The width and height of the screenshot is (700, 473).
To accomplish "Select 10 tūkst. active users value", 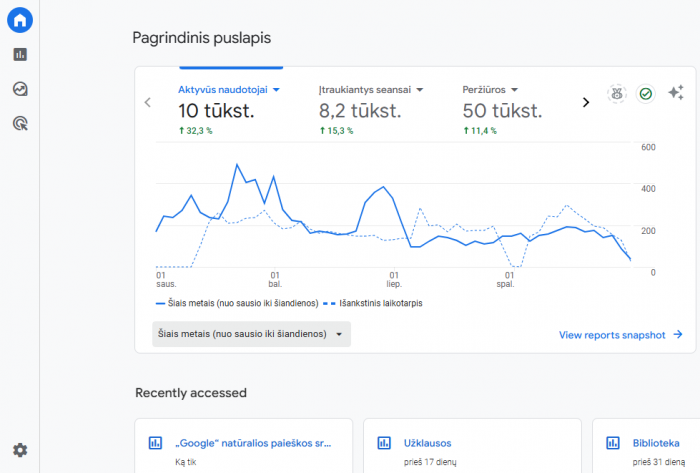I will (x=216, y=111).
